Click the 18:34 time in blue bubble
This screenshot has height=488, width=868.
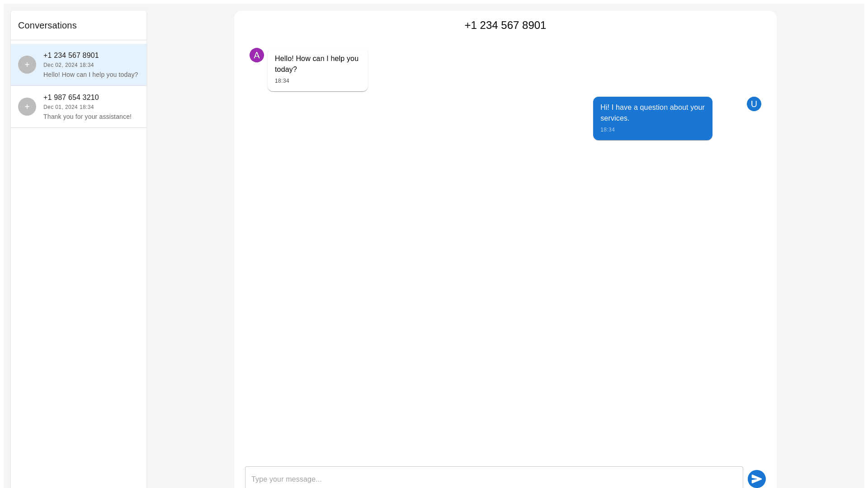(x=607, y=130)
